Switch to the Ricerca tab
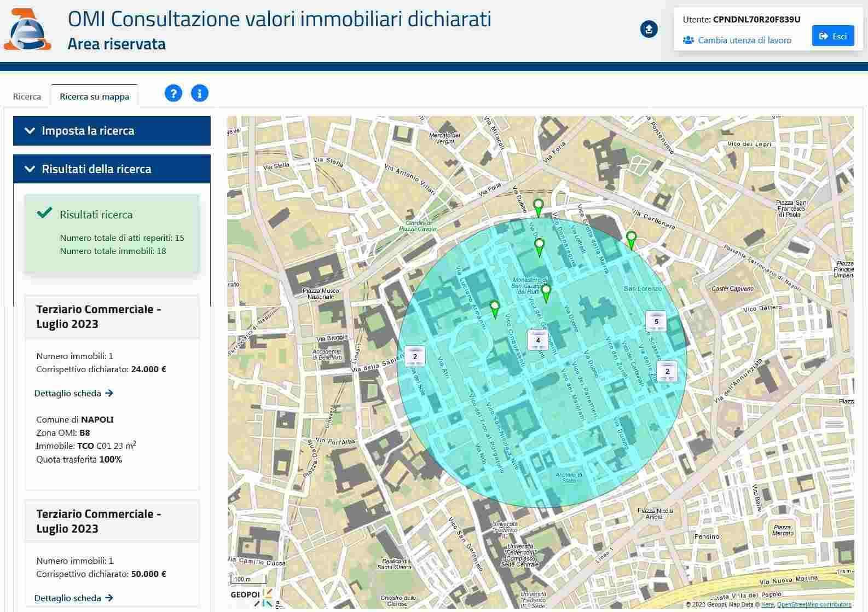 click(27, 96)
